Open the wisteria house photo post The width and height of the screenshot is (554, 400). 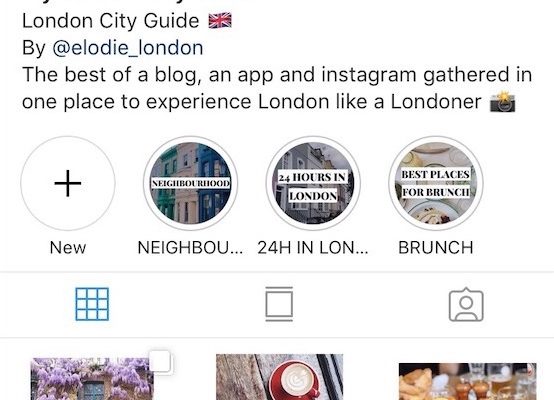pyautogui.click(x=92, y=379)
